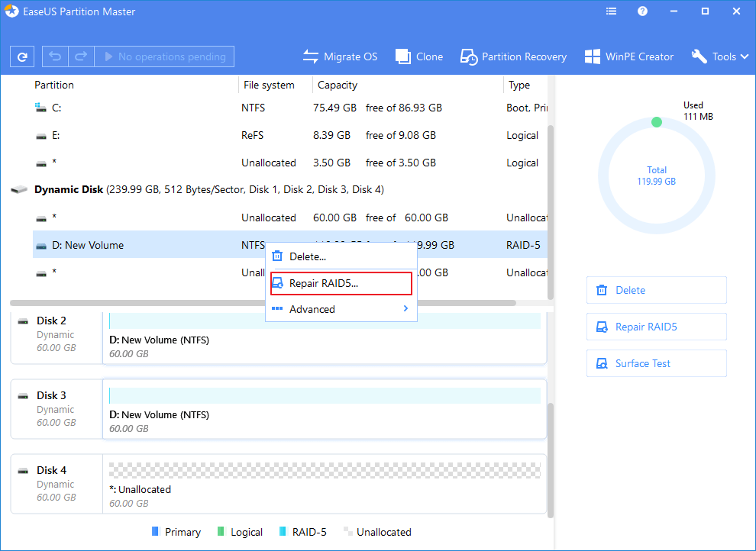756x551 pixels.
Task: Click the disk map vertical scrollbar
Action: point(551,460)
